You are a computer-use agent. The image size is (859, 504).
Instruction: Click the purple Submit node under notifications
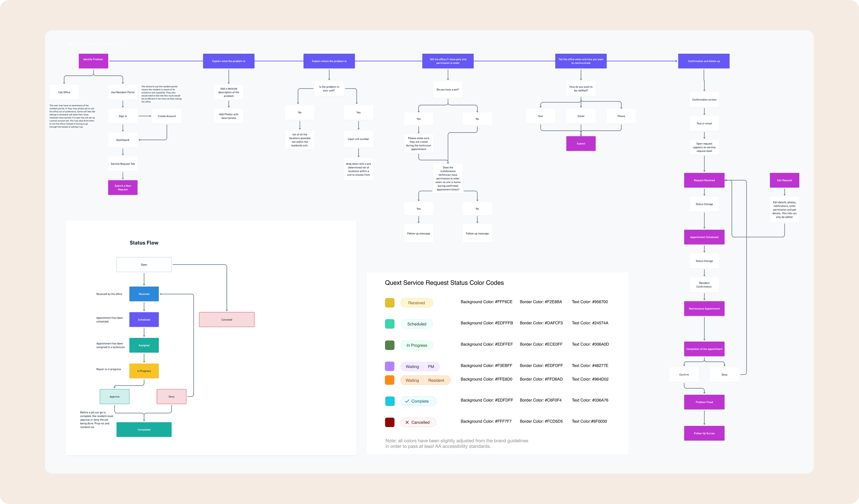point(581,143)
